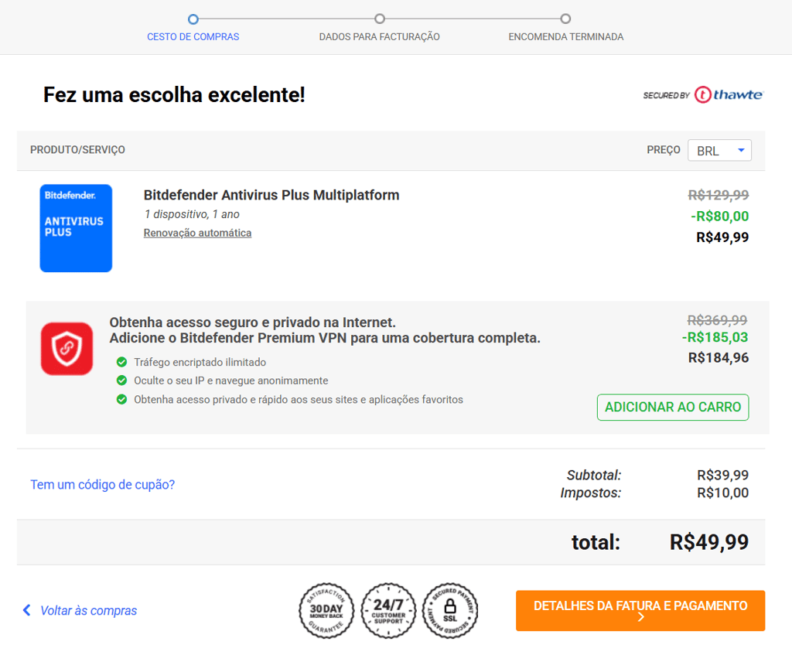The width and height of the screenshot is (792, 672).
Task: Click the Tráfego encriptado ilimitado feature text
Action: (x=200, y=362)
